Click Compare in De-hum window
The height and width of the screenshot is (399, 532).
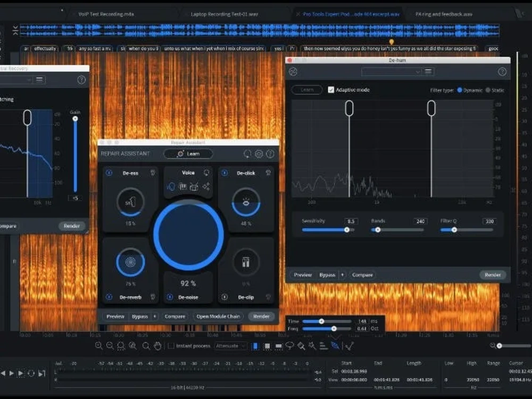click(x=362, y=275)
